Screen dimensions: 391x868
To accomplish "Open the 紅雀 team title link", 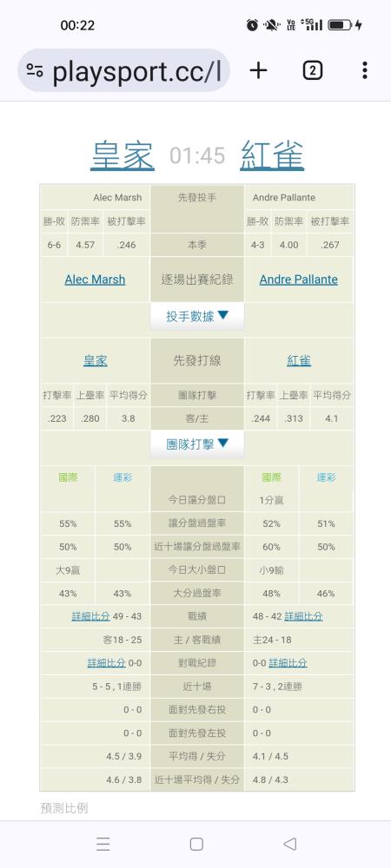I will [x=272, y=155].
